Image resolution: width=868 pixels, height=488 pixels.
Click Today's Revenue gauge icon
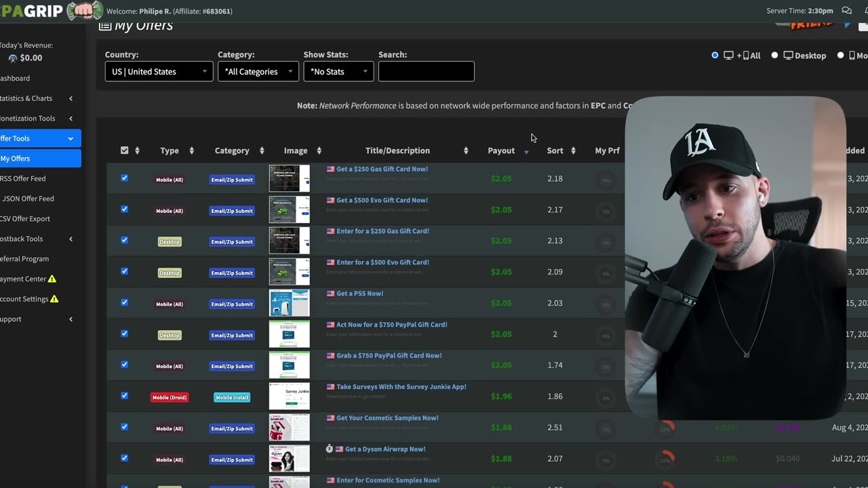point(13,58)
